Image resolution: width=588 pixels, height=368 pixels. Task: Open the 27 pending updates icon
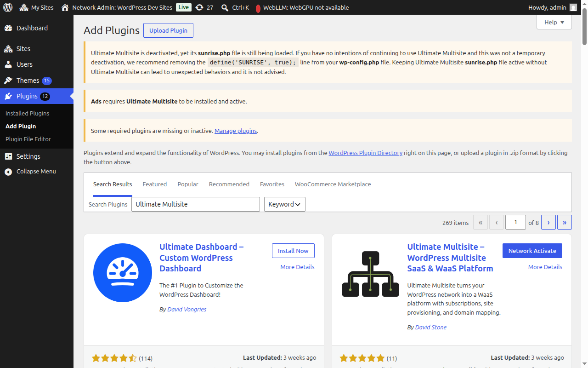click(x=204, y=7)
